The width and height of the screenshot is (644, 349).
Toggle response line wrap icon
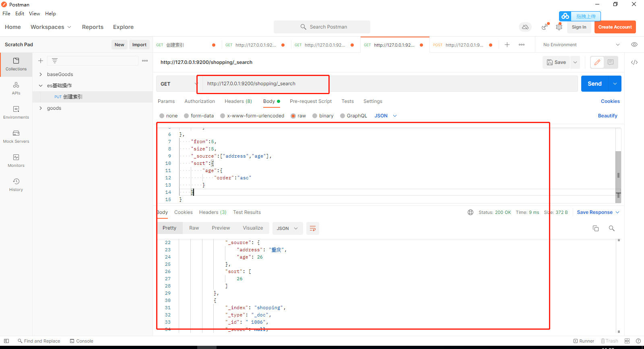coord(313,228)
